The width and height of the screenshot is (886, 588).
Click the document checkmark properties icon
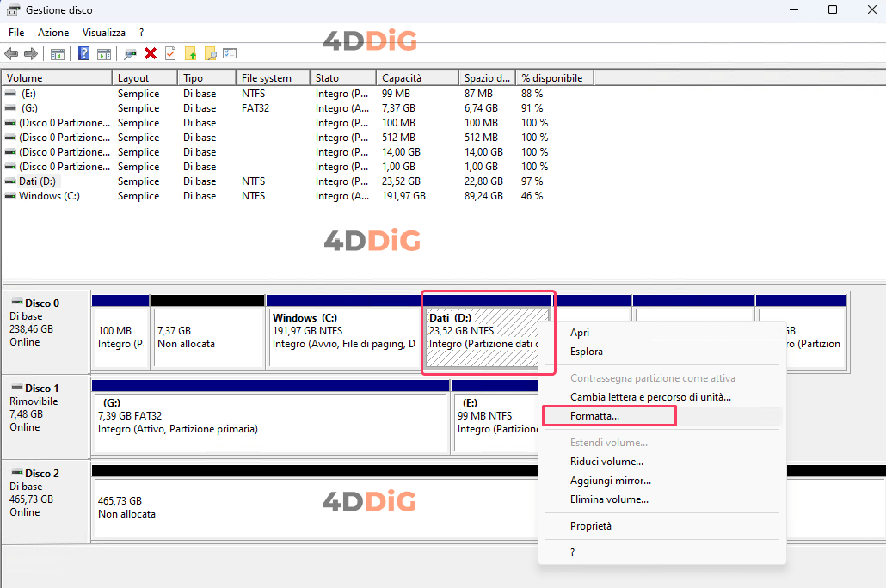[x=170, y=53]
